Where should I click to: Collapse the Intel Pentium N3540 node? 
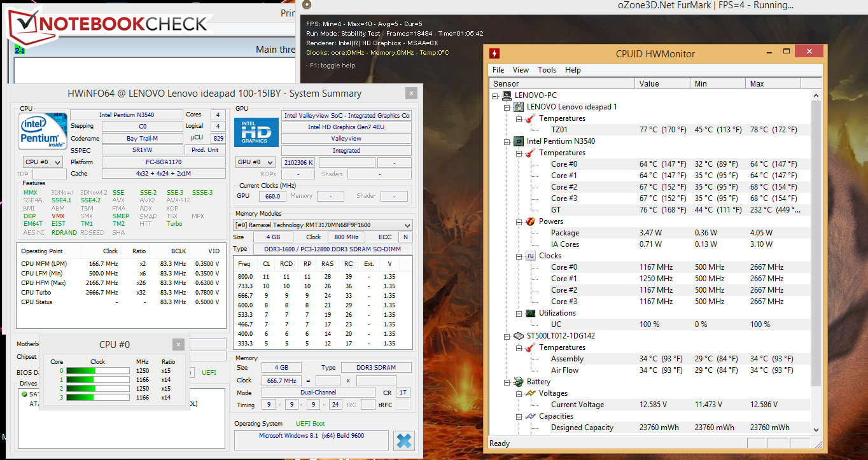(x=507, y=141)
